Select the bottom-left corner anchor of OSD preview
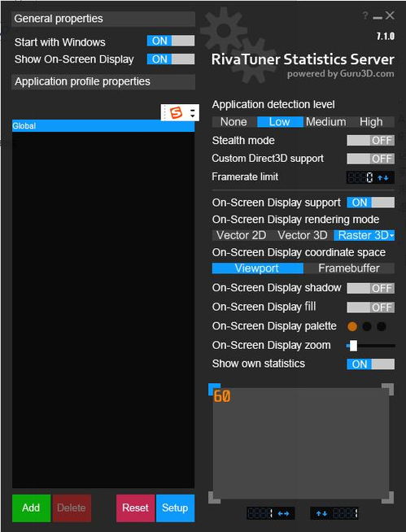Viewport: 406px width, 532px height. pyautogui.click(x=214, y=497)
